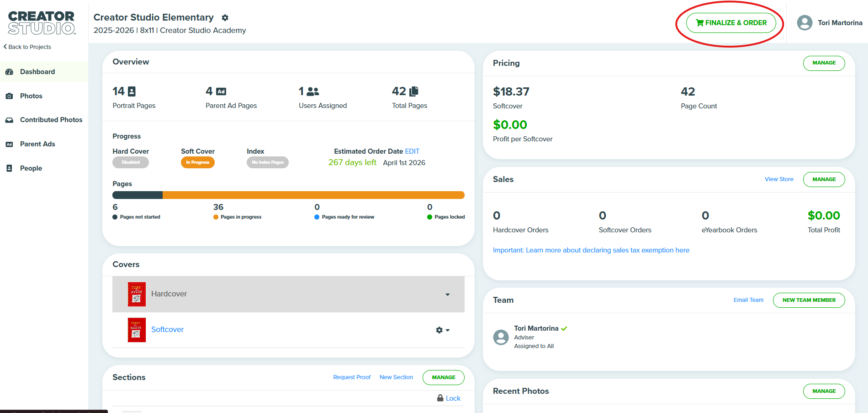Click the Hardcover cover thumbnail
Viewport: 868px width, 413px height.
(137, 294)
